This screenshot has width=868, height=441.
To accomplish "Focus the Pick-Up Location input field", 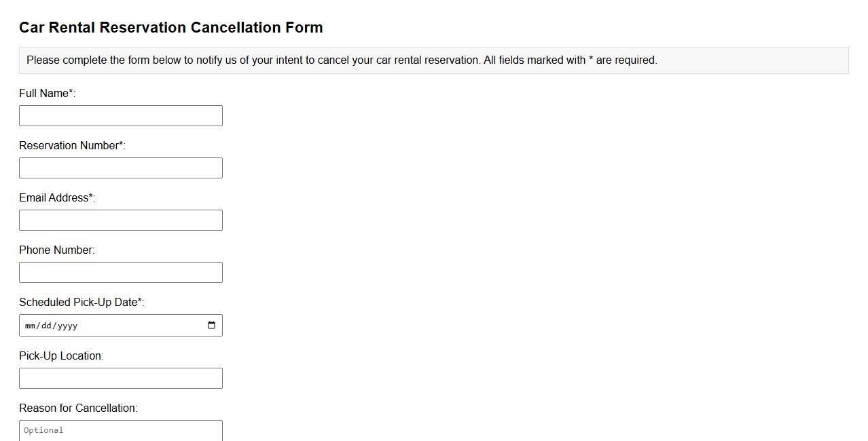I will 121,378.
